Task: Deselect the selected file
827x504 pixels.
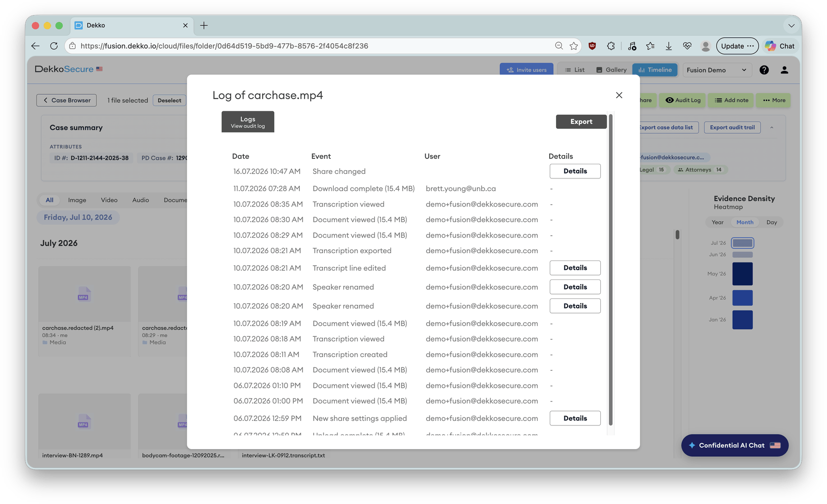Action: click(x=169, y=101)
